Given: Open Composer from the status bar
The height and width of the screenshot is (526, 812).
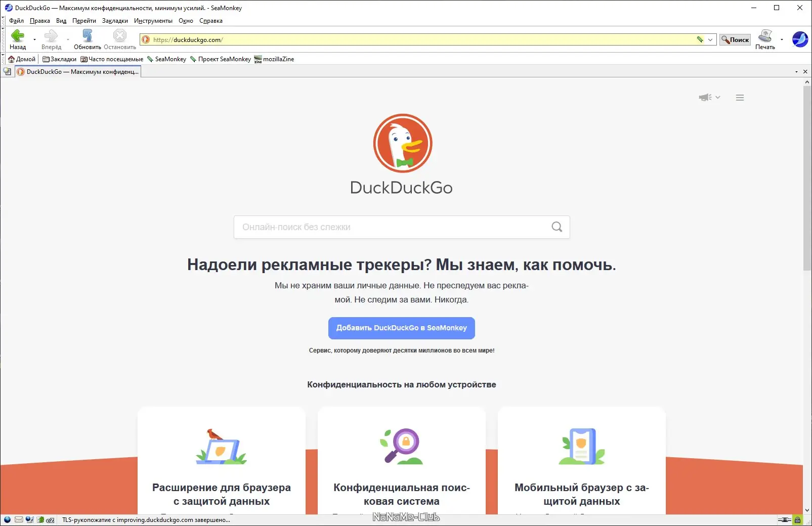Looking at the screenshot, I should point(29,519).
